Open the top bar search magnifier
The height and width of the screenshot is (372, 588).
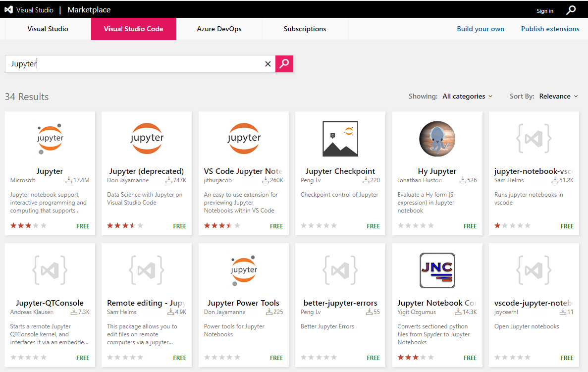[x=571, y=10]
